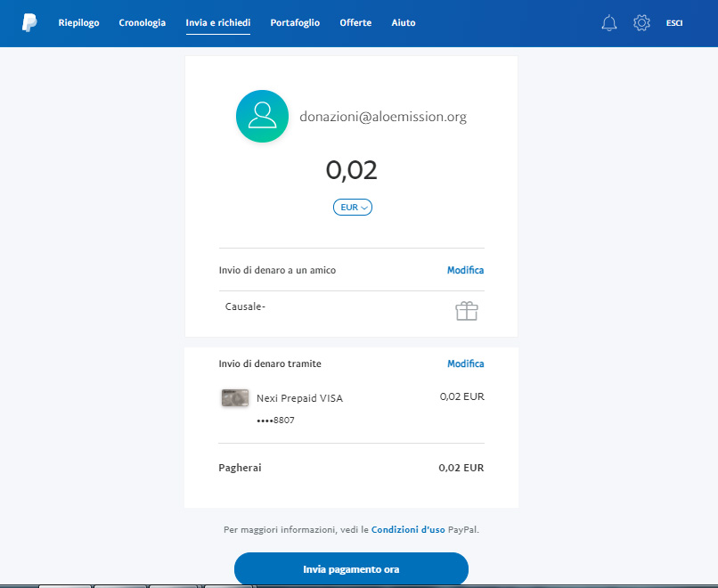This screenshot has height=588, width=718.
Task: Click the Nexi Prepaid card thumbnail
Action: point(235,398)
